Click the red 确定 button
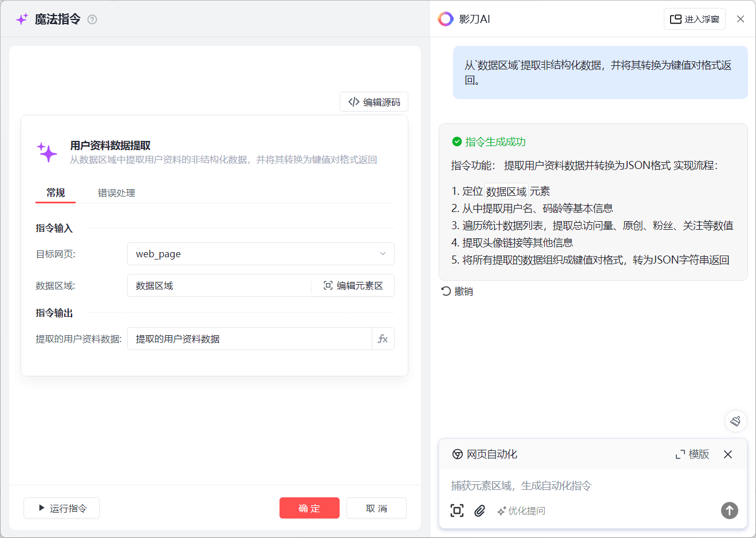Screen dimensions: 756x538 coord(309,508)
